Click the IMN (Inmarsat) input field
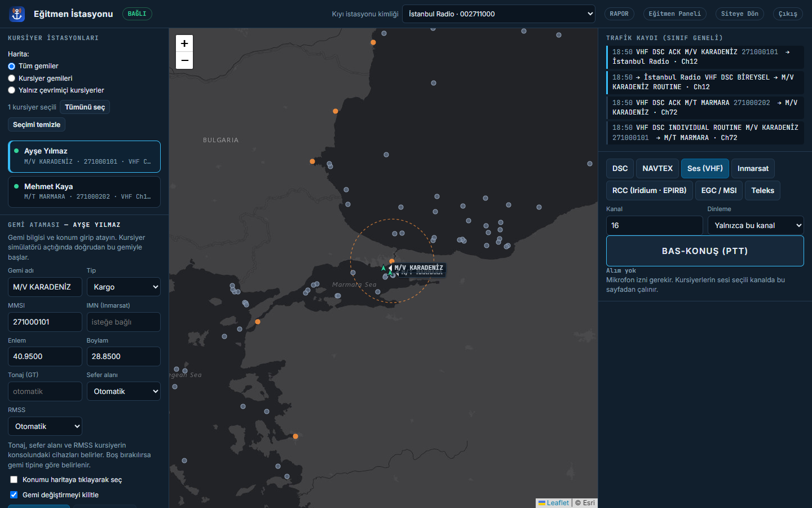This screenshot has height=508, width=812. (123, 322)
